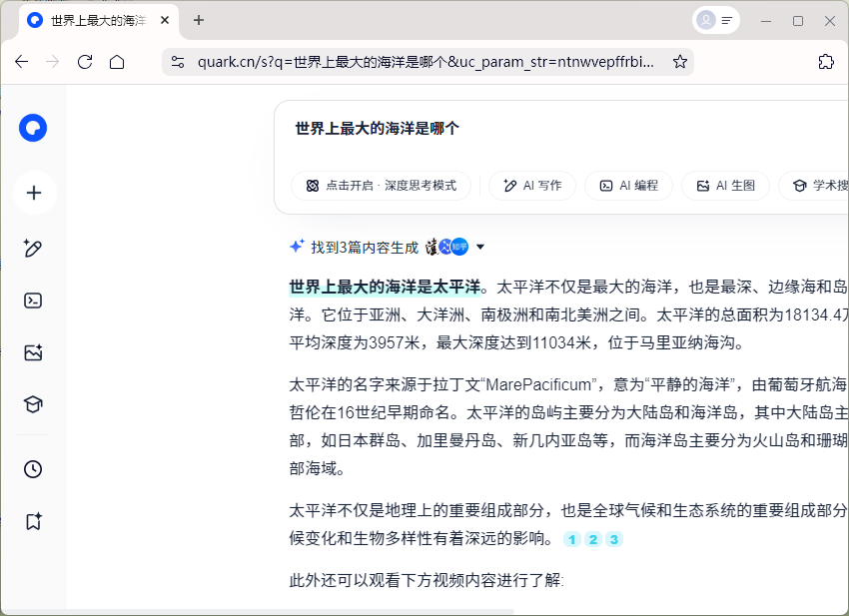Open citation reference number 1

(571, 540)
